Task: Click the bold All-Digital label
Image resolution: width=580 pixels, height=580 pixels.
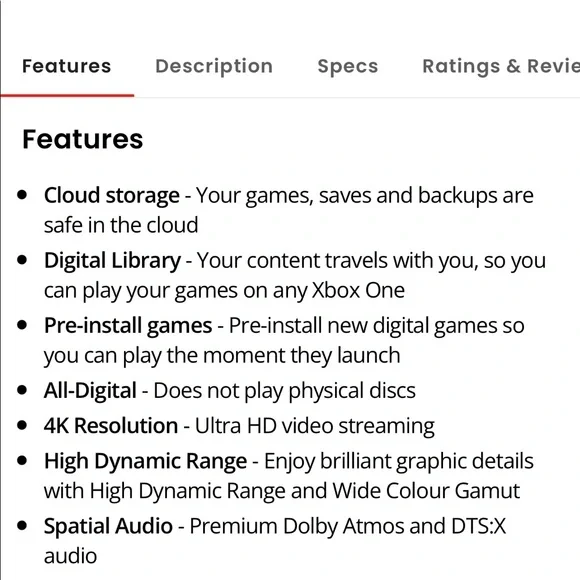Action: (x=90, y=391)
